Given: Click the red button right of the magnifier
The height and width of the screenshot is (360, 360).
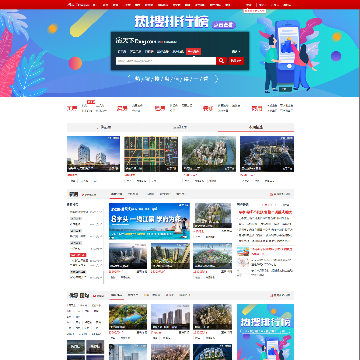Looking at the screenshot, I should tap(236, 61).
